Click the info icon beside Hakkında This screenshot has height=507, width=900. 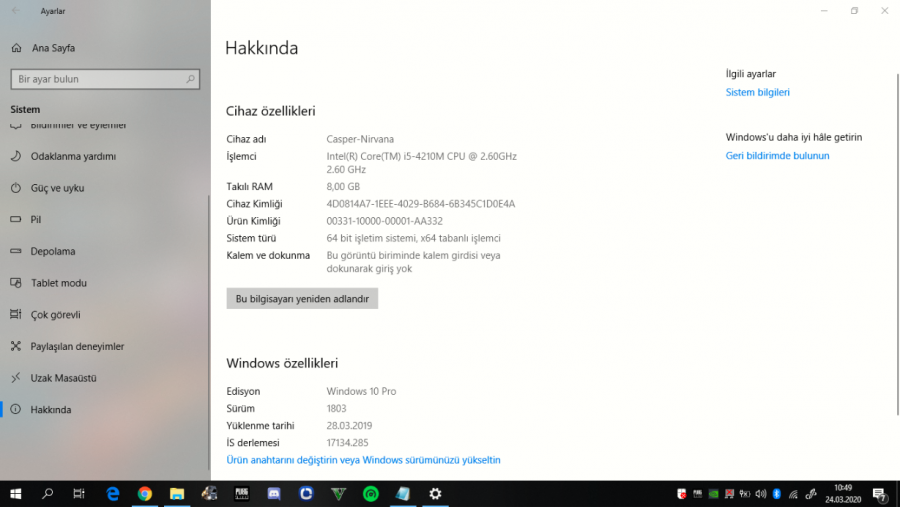16,409
